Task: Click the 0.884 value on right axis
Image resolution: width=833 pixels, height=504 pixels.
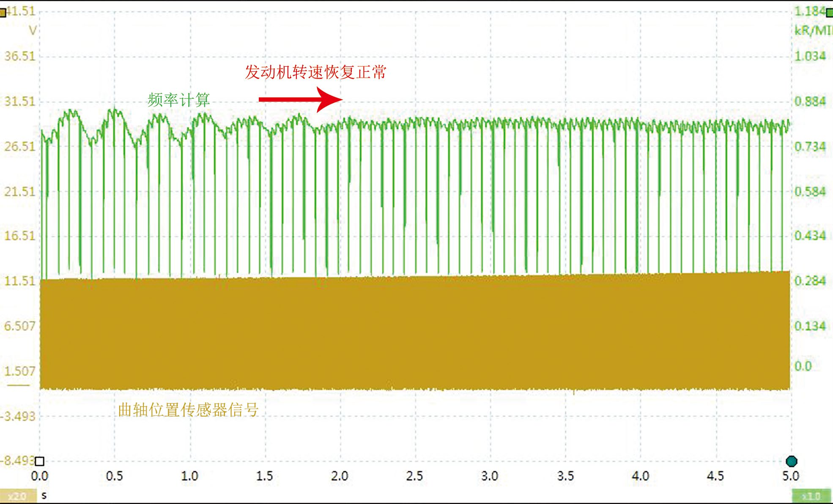Action: click(x=810, y=101)
